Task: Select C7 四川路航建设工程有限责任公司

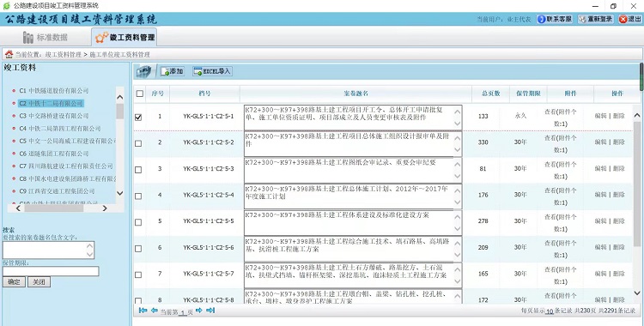Action: click(66, 166)
